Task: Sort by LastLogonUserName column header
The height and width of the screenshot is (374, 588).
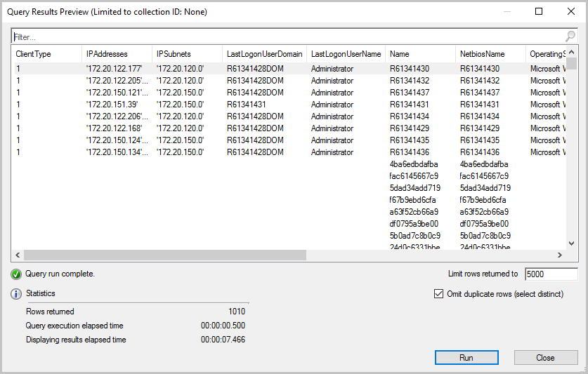Action: click(346, 54)
